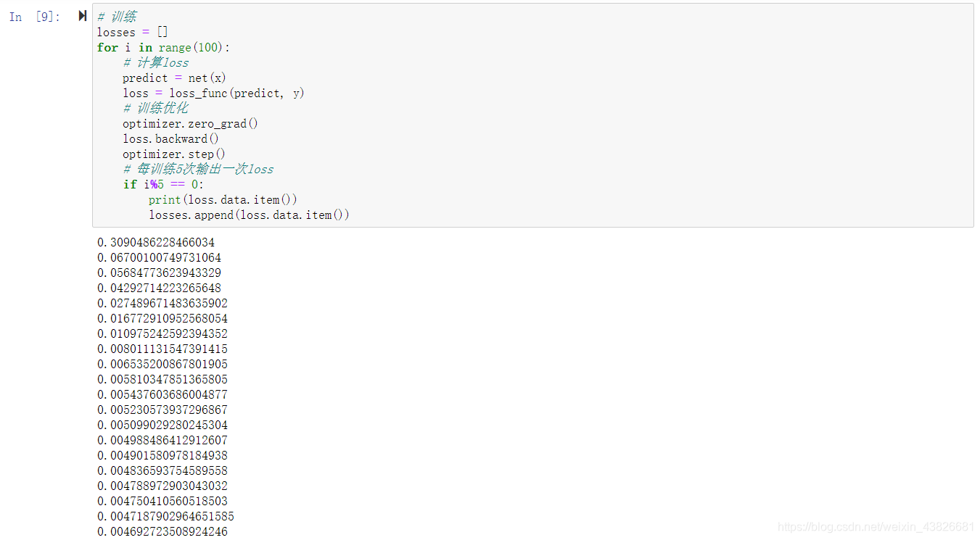Image resolution: width=980 pixels, height=540 pixels.
Task: Click the blog.csdn.net watermark link
Action: [x=876, y=526]
